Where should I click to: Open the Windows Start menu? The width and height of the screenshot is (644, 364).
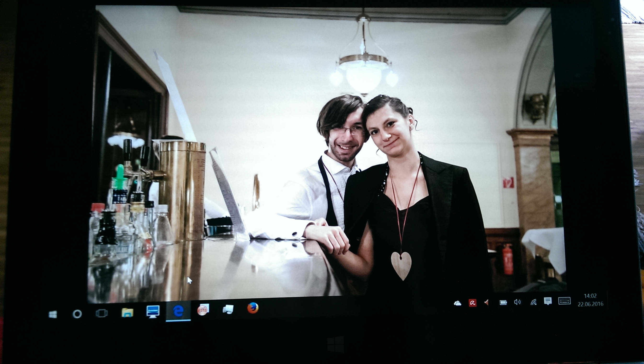pos(53,314)
